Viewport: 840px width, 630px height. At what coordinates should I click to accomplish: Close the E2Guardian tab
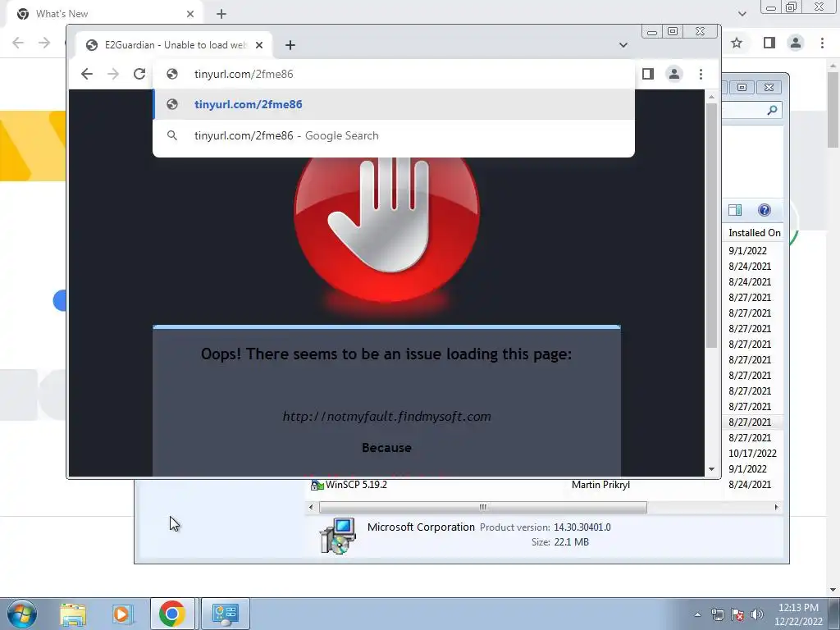pyautogui.click(x=259, y=45)
